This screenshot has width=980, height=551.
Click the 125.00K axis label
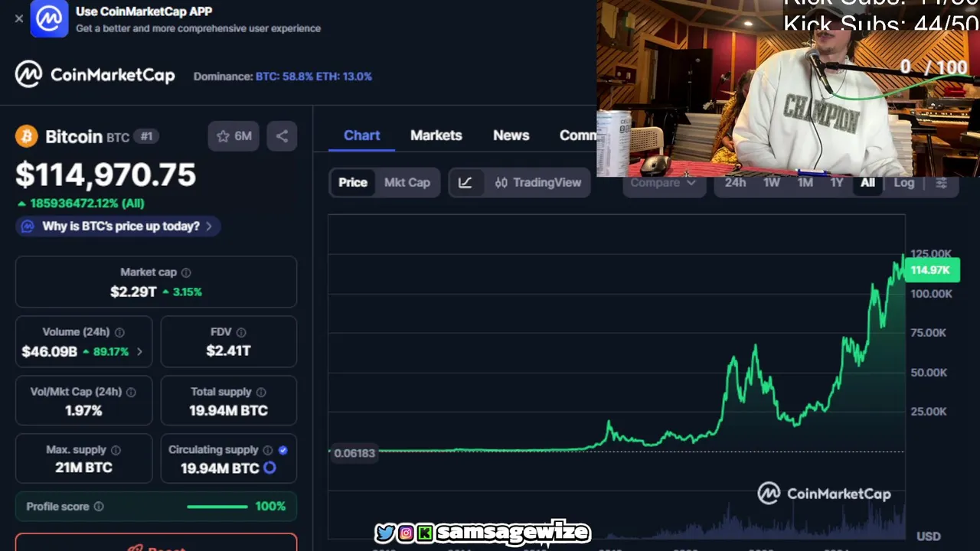point(931,254)
